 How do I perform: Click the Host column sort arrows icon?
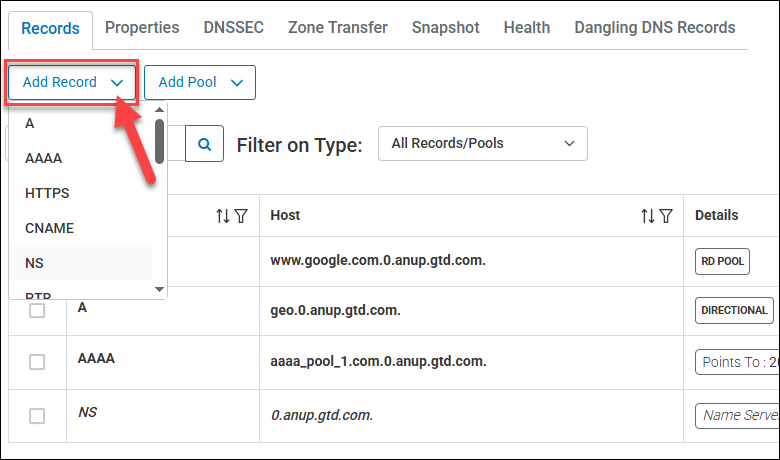click(648, 216)
